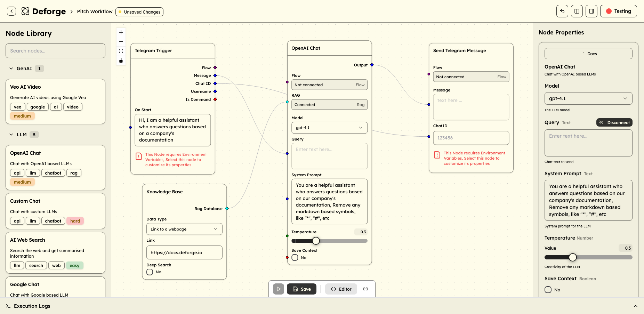The height and width of the screenshot is (314, 644).
Task: Switch to the Editor view
Action: tap(341, 289)
